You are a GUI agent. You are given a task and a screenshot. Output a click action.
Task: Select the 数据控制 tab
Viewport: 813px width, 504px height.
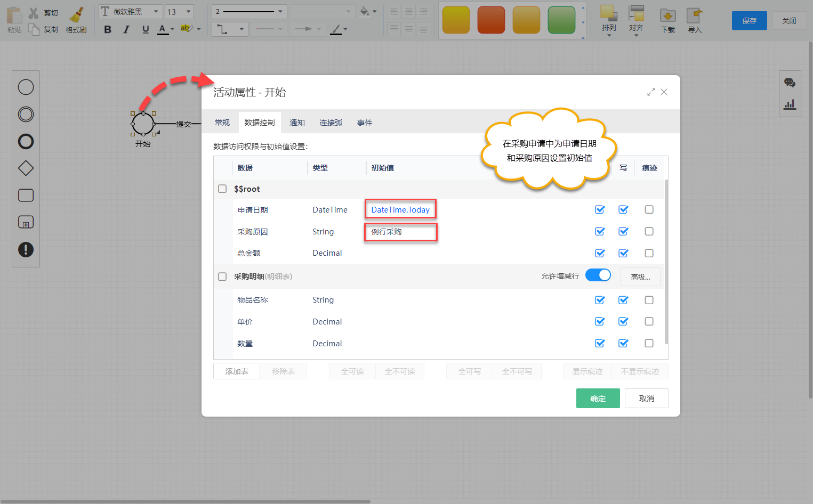tap(260, 123)
